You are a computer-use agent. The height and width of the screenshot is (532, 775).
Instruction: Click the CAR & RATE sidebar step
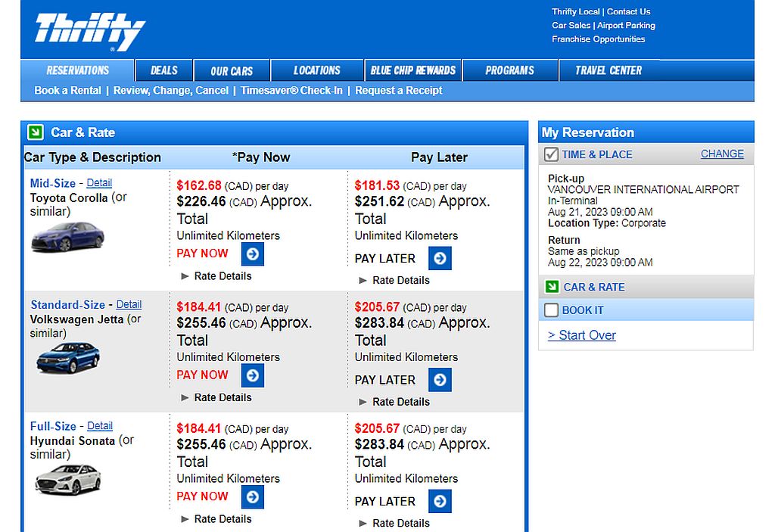(594, 288)
